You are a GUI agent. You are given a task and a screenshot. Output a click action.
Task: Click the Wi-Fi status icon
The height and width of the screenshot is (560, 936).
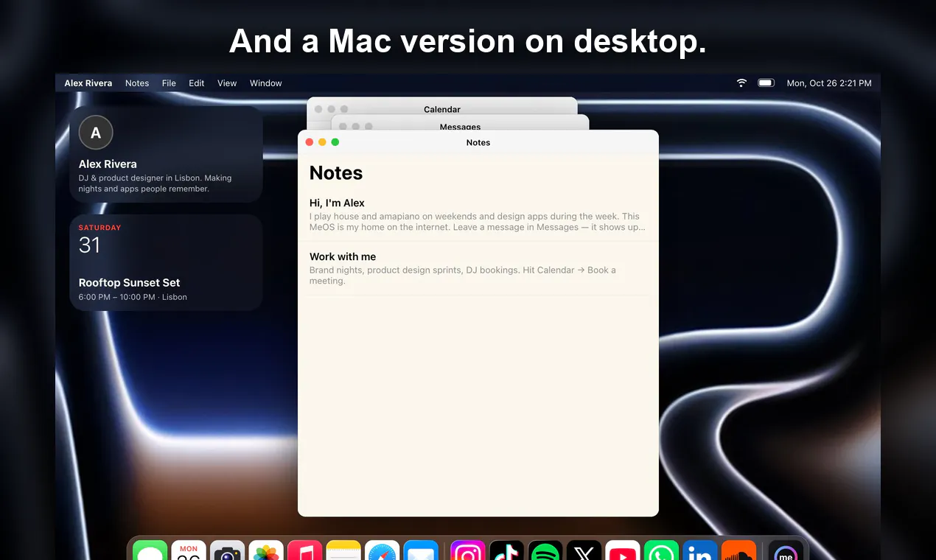coord(741,83)
